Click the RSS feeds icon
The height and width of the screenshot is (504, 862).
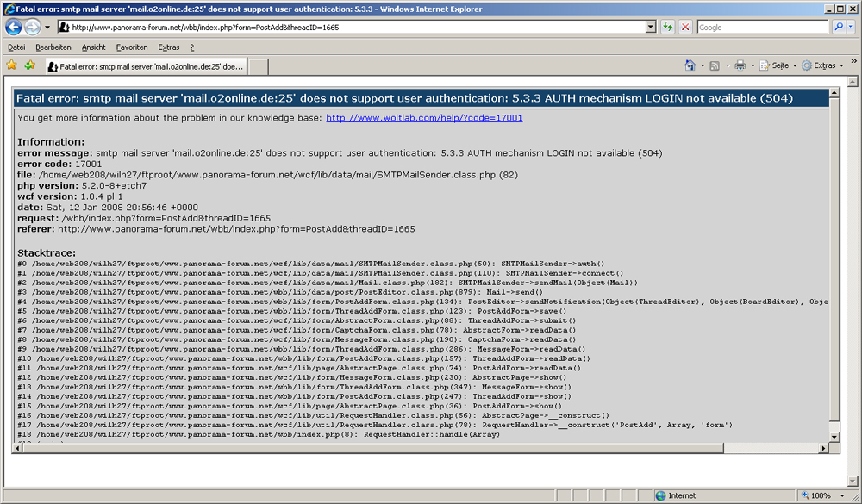tap(714, 65)
